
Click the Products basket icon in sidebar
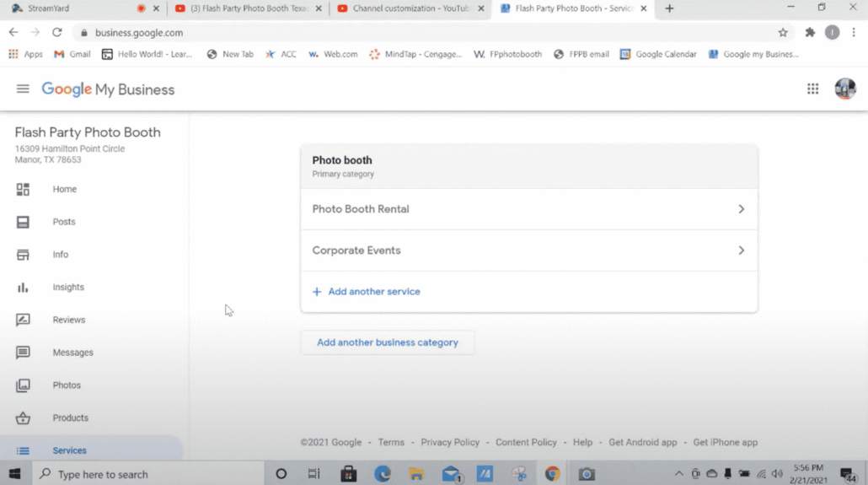23,418
